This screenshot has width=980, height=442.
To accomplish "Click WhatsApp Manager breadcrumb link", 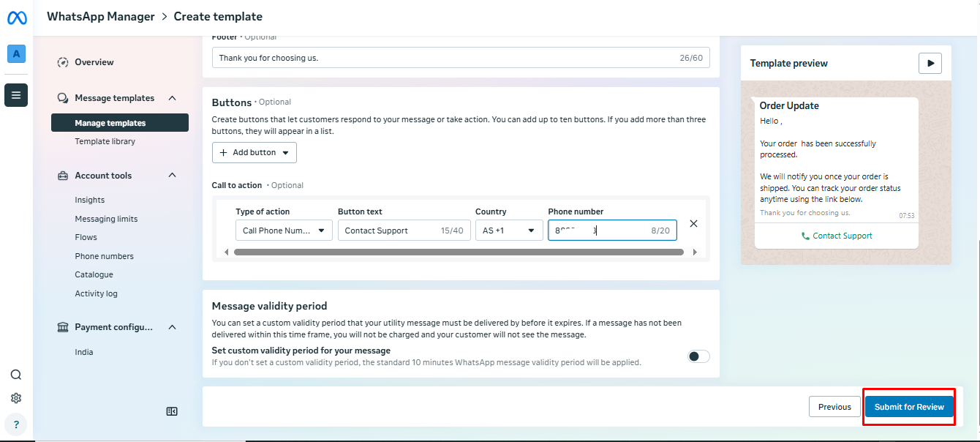I will tap(101, 16).
